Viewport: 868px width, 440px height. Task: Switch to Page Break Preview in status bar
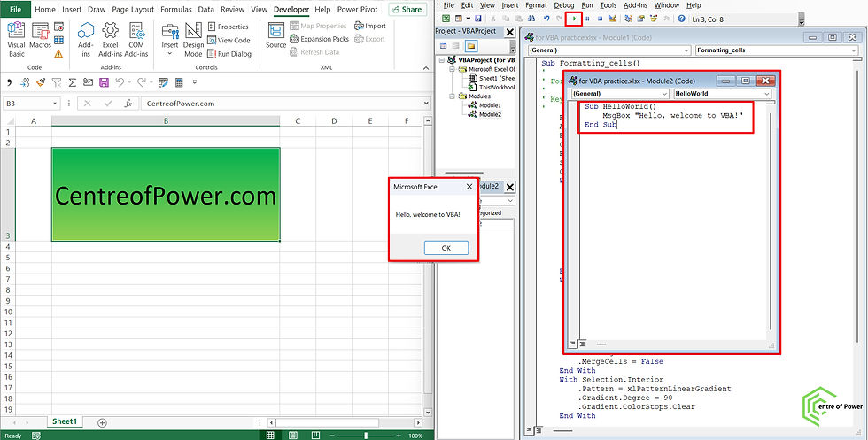[x=314, y=436]
